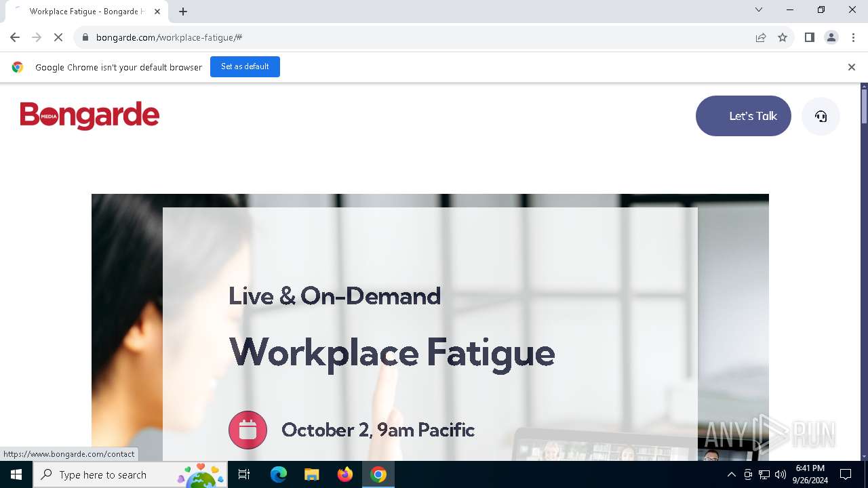This screenshot has width=868, height=488.
Task: Click the taskbar search box
Action: (x=130, y=474)
